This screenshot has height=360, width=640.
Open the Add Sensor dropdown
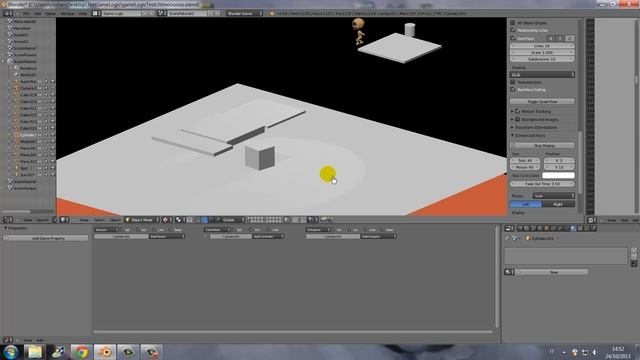pyautogui.click(x=167, y=236)
